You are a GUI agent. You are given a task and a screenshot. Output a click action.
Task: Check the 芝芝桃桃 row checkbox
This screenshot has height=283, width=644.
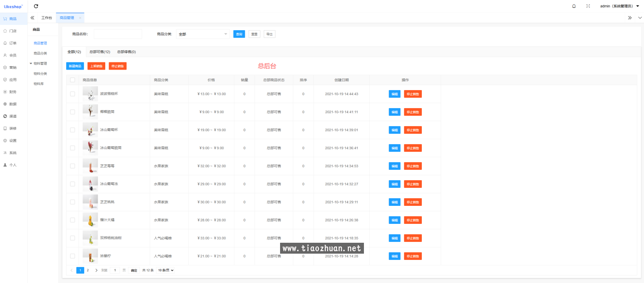(x=73, y=202)
